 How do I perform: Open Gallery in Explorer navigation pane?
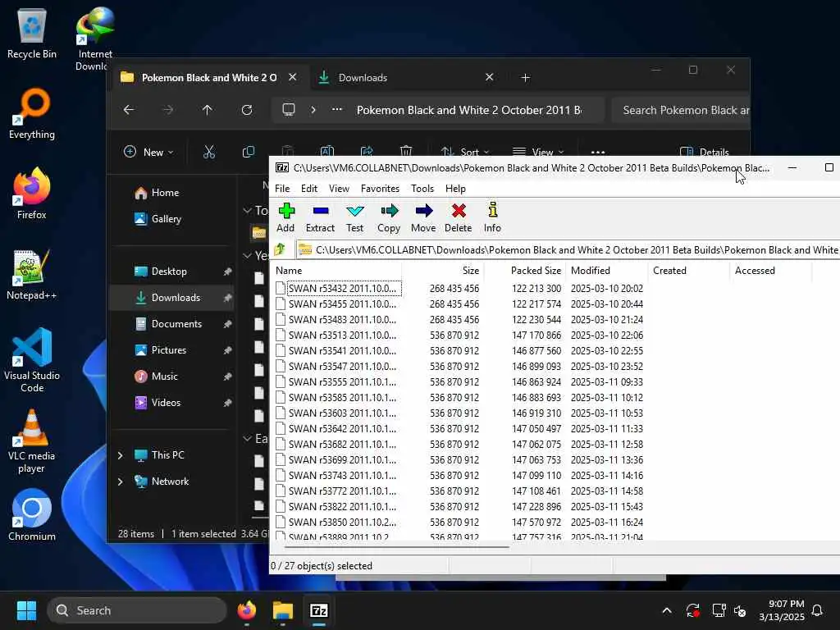pyautogui.click(x=172, y=219)
